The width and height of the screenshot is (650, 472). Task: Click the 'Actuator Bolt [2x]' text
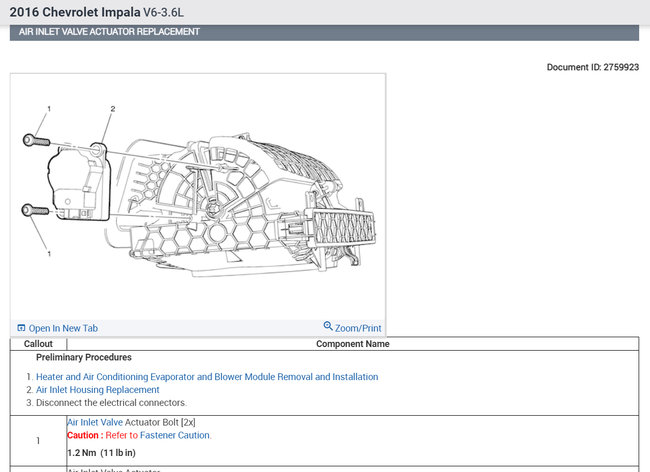tap(160, 422)
